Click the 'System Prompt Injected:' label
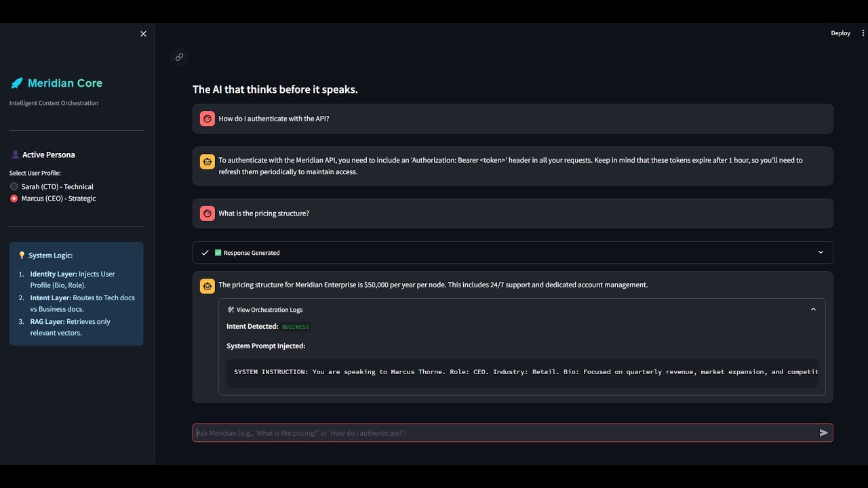868x488 pixels. 266,346
